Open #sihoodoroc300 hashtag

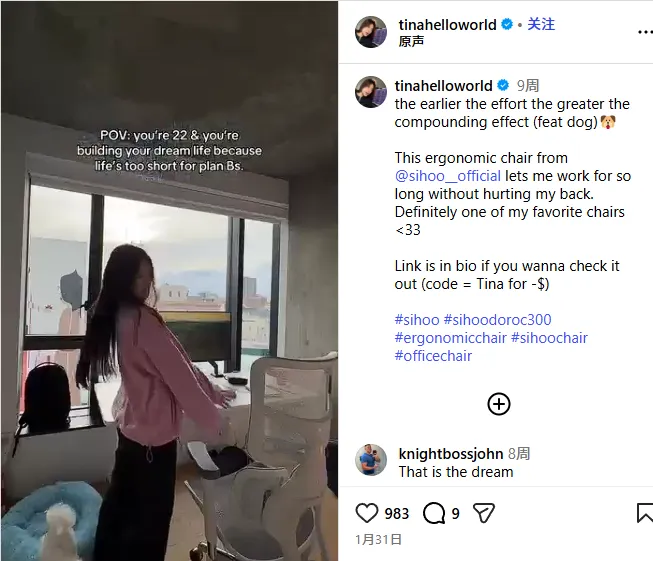(497, 320)
